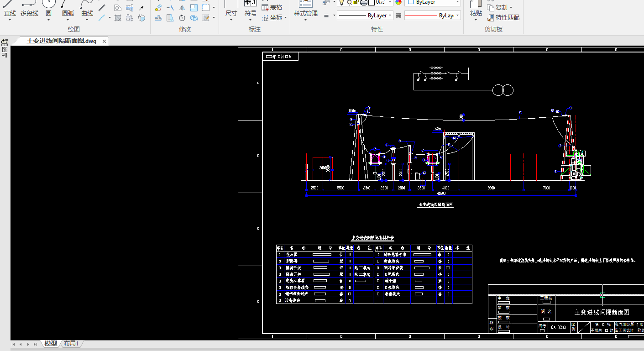Select the 多段线 (Polyline) tool

click(29, 9)
